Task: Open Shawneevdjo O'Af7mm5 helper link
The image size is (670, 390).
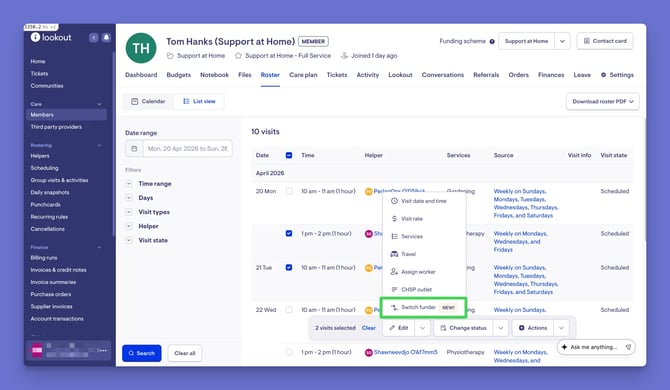Action: (x=406, y=352)
